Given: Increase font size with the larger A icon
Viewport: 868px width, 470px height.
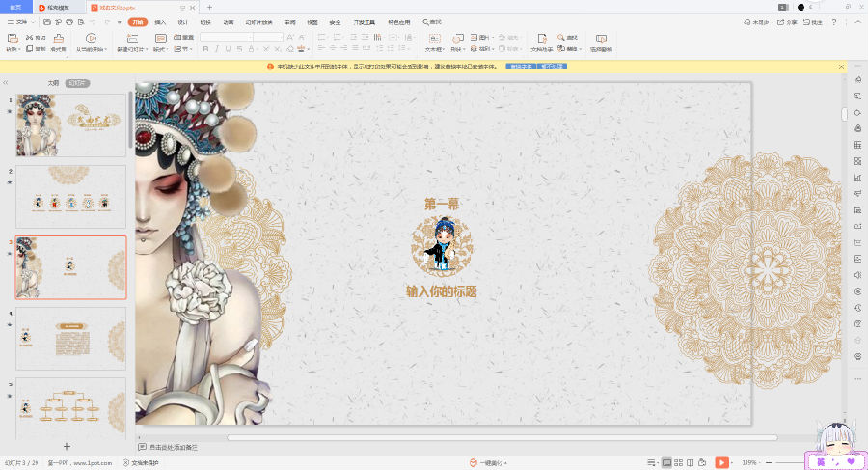Looking at the screenshot, I should click(290, 37).
